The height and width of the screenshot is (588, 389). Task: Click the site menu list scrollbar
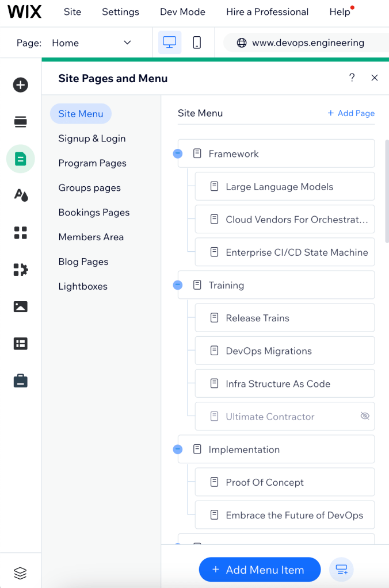tap(387, 191)
